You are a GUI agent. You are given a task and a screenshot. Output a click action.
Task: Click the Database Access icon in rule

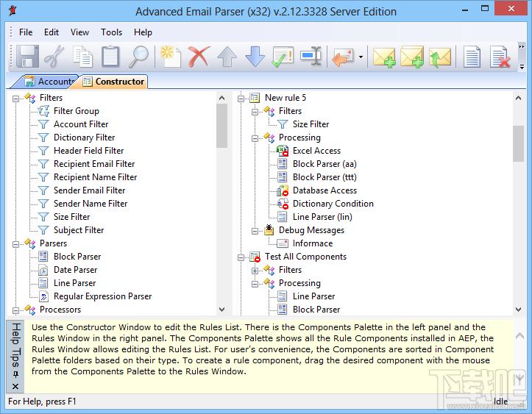tap(283, 190)
